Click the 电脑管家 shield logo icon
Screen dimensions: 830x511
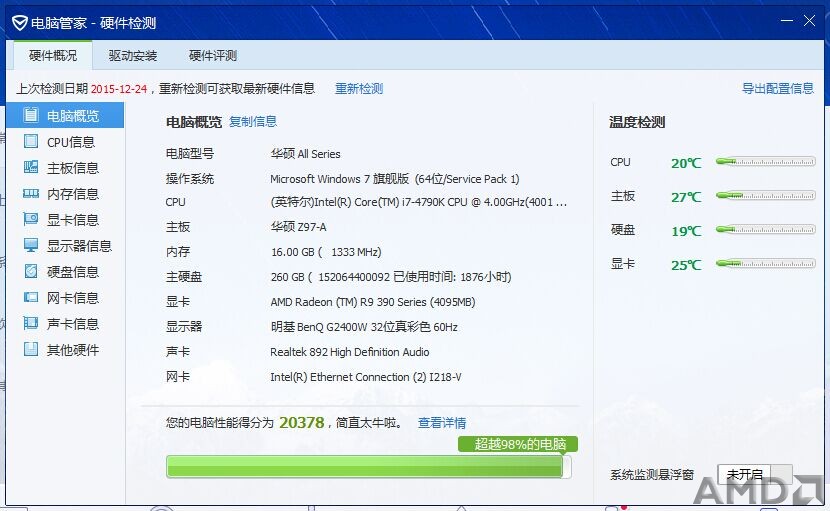pyautogui.click(x=20, y=23)
